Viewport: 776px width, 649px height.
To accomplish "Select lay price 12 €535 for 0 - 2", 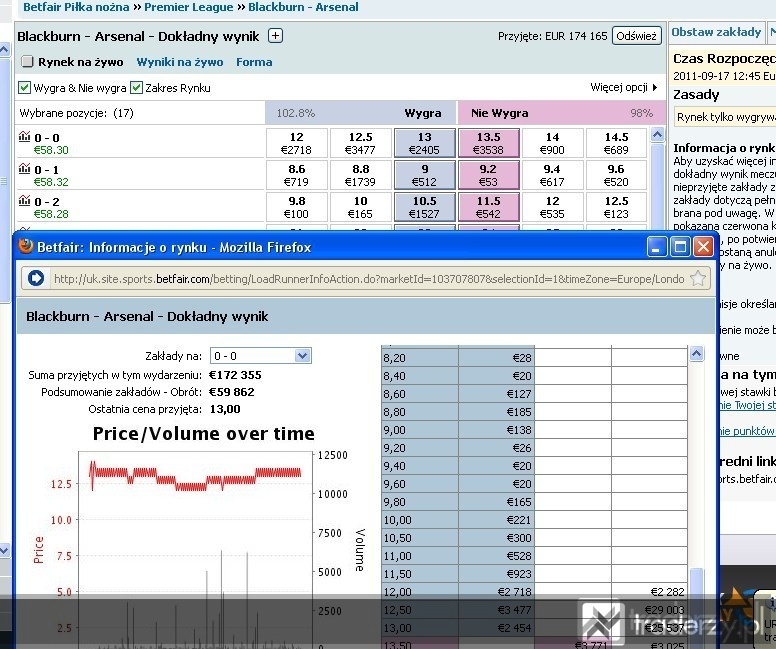I will [x=552, y=207].
